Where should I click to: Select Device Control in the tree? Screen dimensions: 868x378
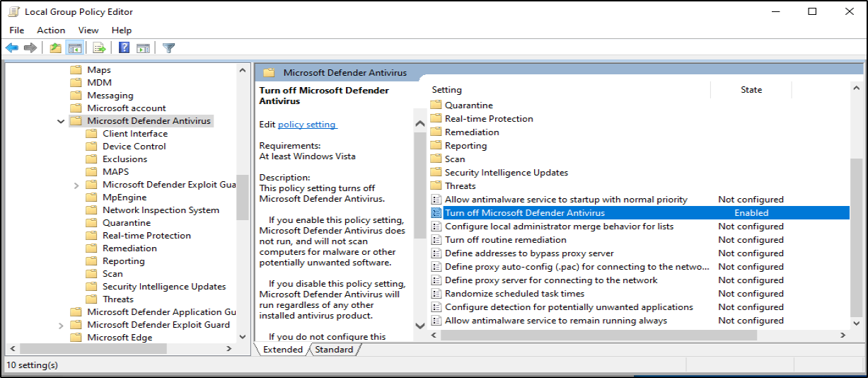pyautogui.click(x=134, y=147)
